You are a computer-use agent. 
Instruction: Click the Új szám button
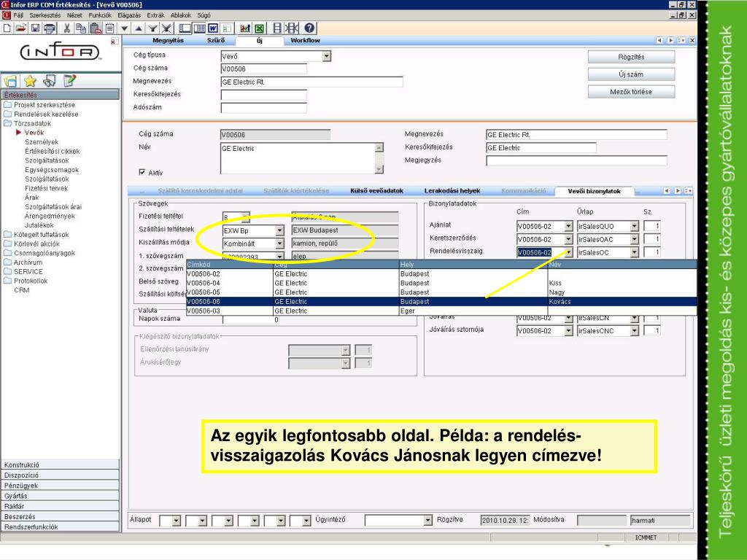tap(631, 74)
